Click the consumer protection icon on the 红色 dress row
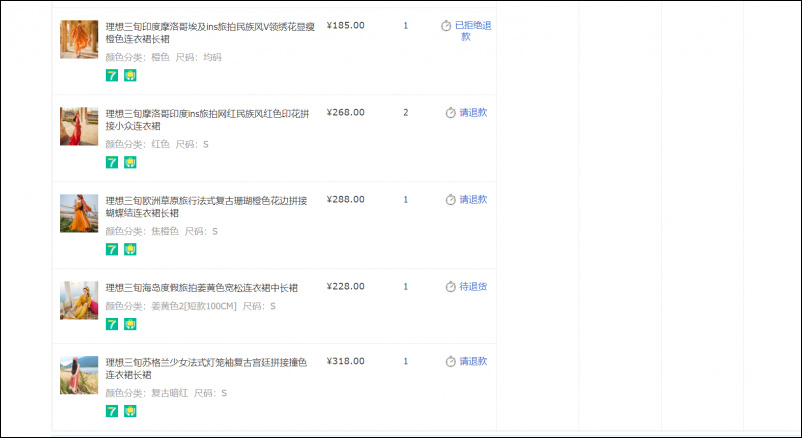The height and width of the screenshot is (438, 802). click(130, 163)
